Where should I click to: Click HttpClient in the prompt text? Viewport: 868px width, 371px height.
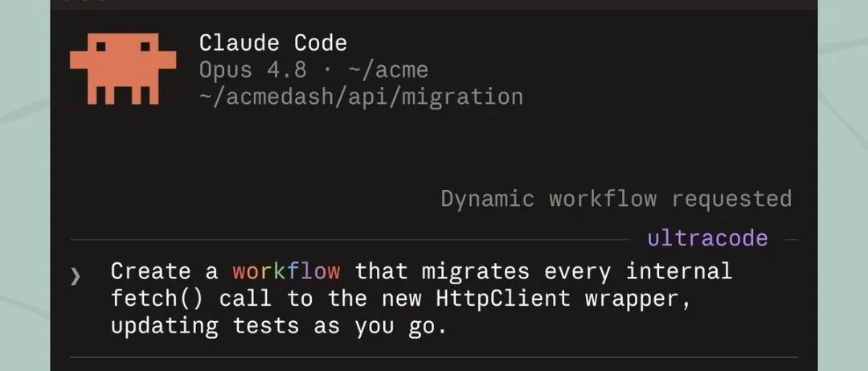coord(502,299)
